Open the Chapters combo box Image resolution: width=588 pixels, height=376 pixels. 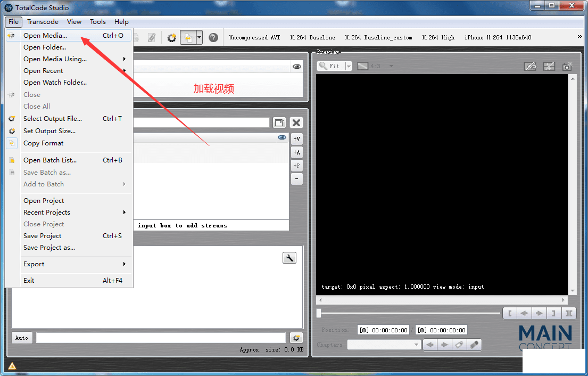pyautogui.click(x=384, y=345)
